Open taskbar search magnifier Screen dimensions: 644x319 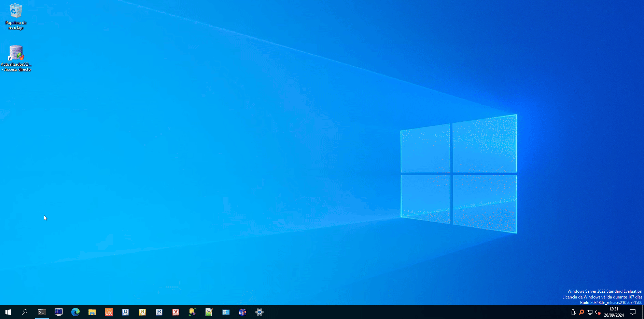(25, 312)
